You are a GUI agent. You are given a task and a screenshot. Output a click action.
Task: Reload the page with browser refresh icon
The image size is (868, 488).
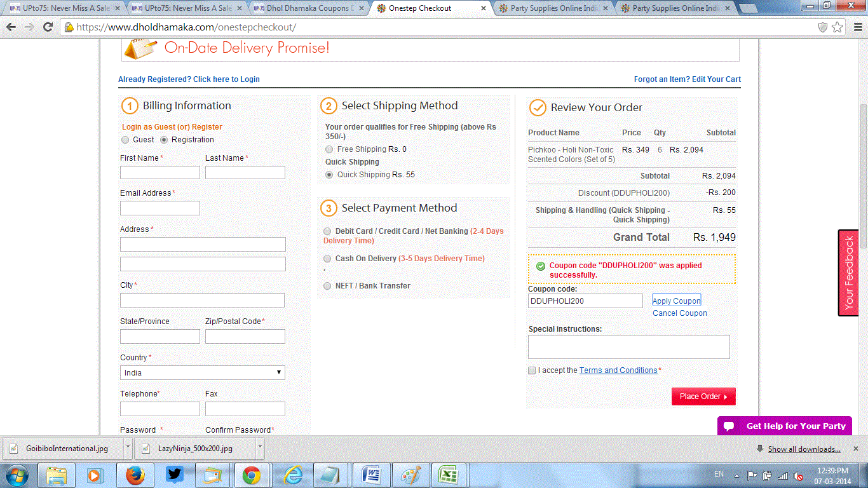coord(48,27)
